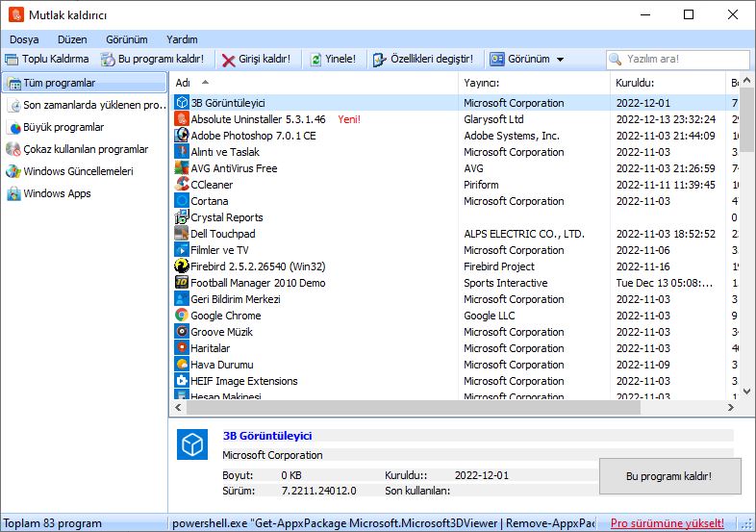Screen dimensions: 756x532
Task: Click the Cortana circle icon
Action: 182,201
